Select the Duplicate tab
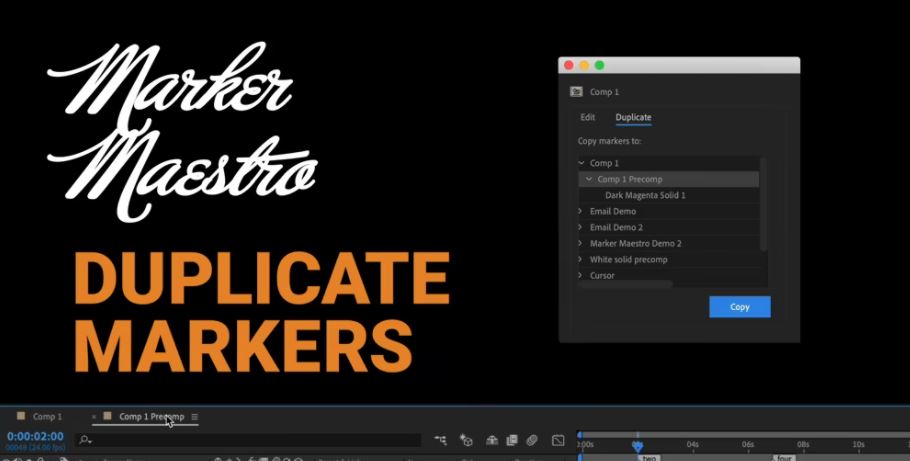This screenshot has width=910, height=461. 633,117
